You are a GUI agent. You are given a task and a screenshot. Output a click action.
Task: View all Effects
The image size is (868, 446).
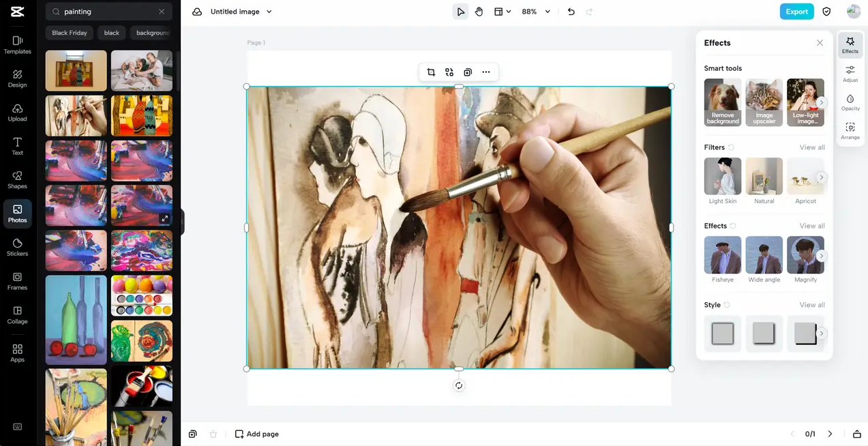coord(812,226)
